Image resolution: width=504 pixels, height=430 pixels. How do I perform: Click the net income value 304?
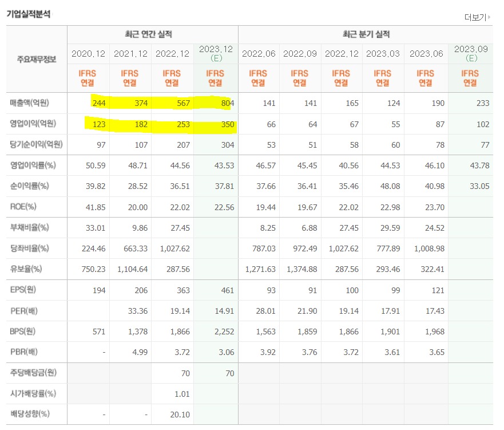coord(228,145)
